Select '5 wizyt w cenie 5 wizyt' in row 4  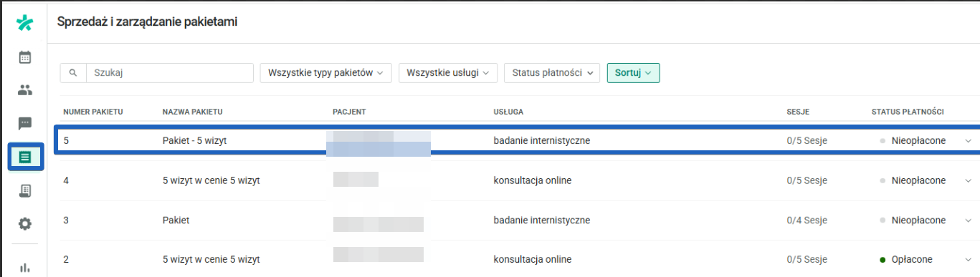click(211, 180)
